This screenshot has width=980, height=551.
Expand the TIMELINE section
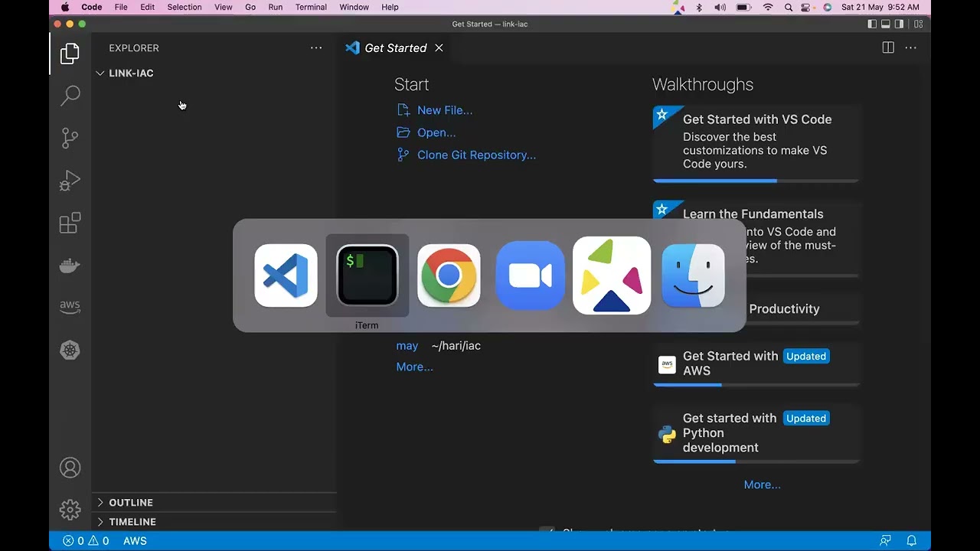tap(214, 521)
